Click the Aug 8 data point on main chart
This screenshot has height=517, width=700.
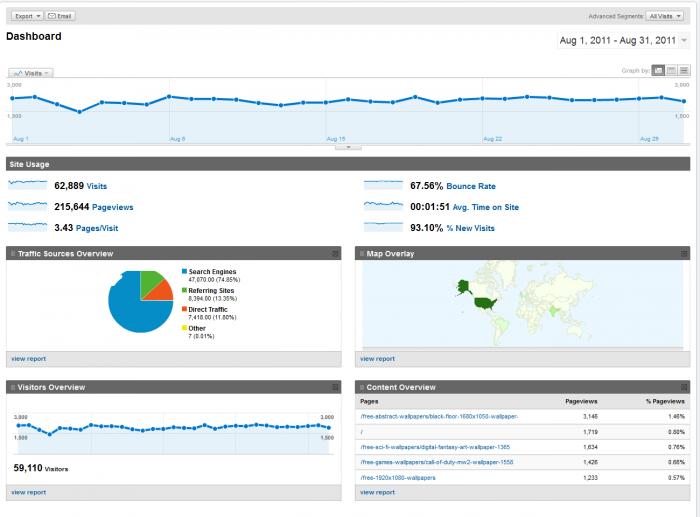[169, 96]
